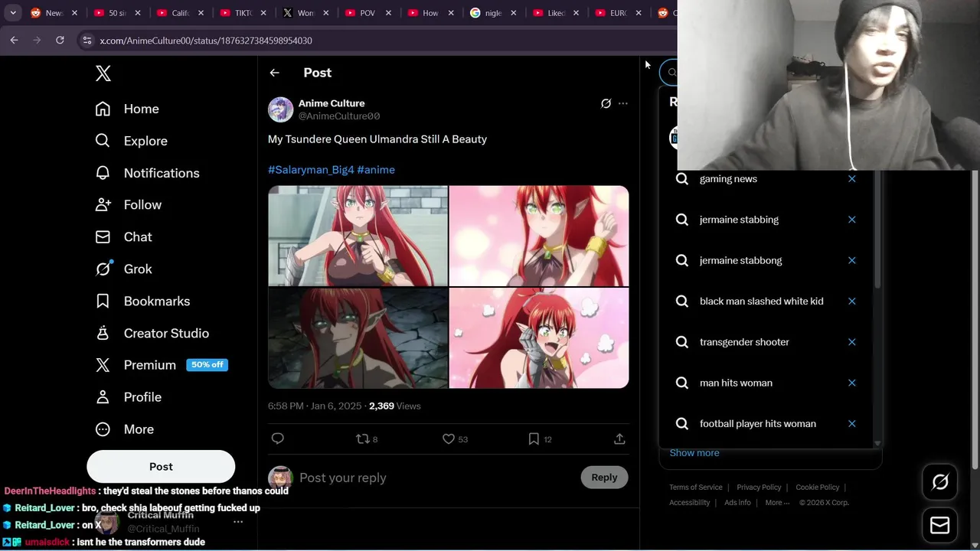Click the #anime hashtag
Screen dimensions: 980x551
(376, 170)
